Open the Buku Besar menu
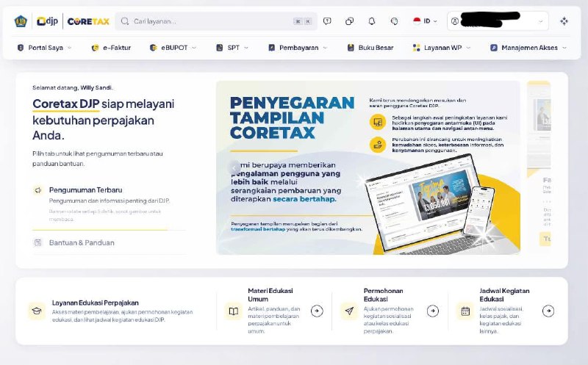This screenshot has width=588, height=365. pyautogui.click(x=370, y=48)
